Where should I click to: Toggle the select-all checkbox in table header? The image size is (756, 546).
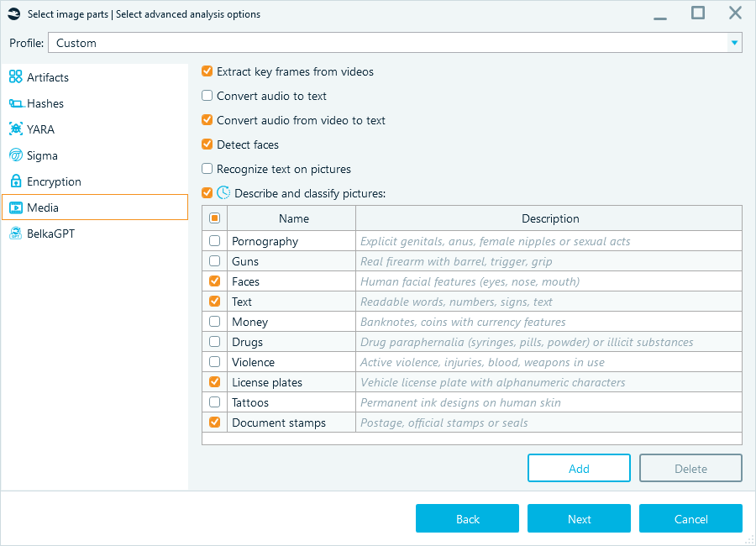(x=214, y=218)
